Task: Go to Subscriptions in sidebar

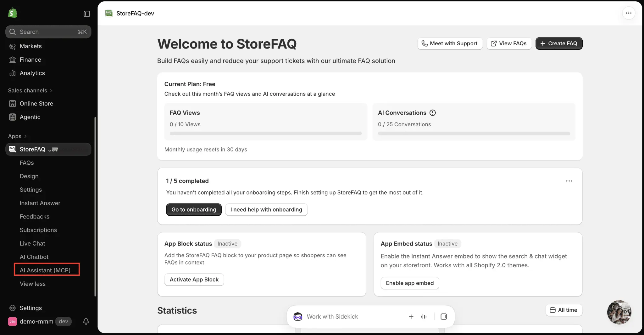Action: coord(38,230)
